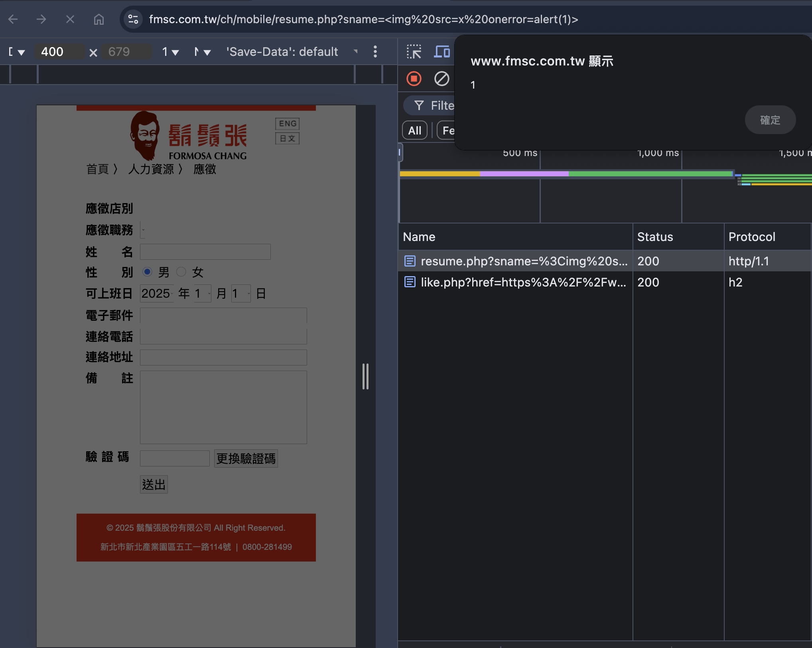This screenshot has width=812, height=648.
Task: Sort requests by the Protocol column
Action: coord(768,237)
